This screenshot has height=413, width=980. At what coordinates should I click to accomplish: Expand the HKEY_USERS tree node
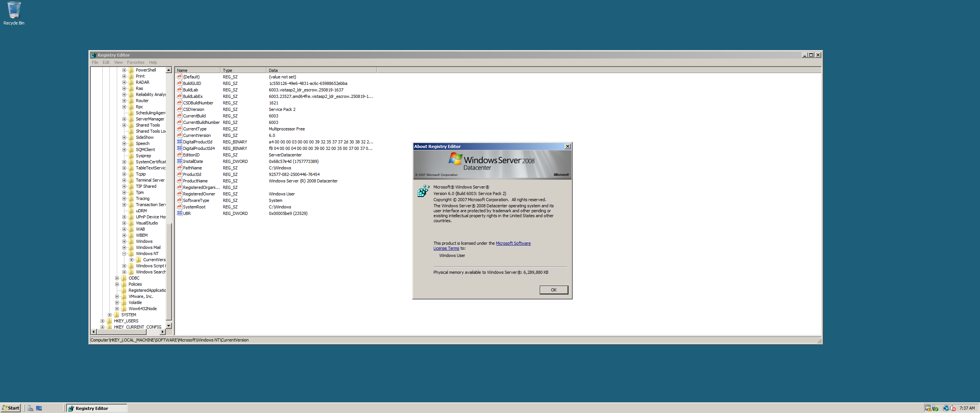point(102,321)
